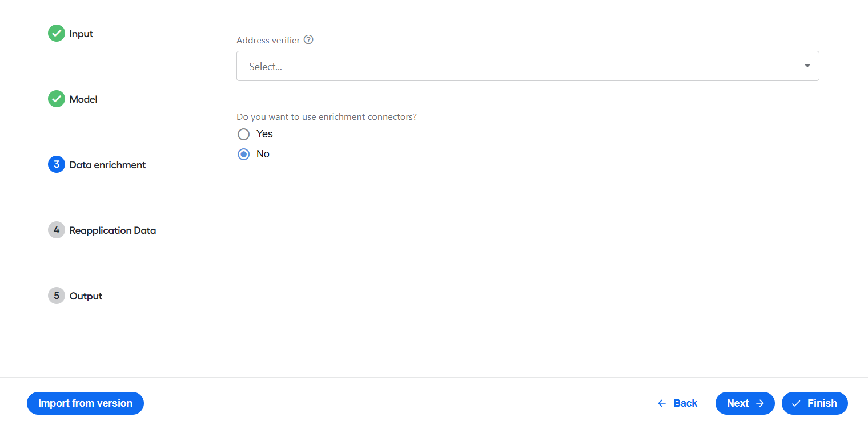Click the Yes option label
Image resolution: width=868 pixels, height=425 pixels.
264,134
